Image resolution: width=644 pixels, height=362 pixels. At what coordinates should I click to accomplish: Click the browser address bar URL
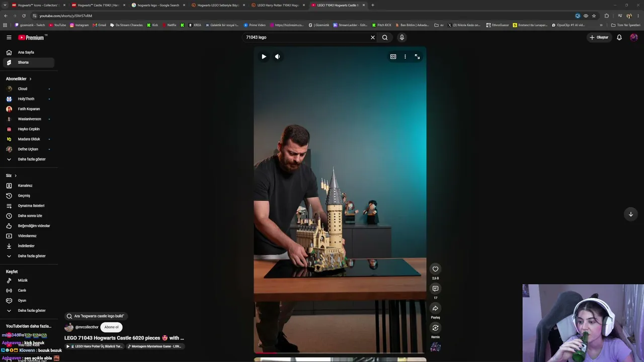tap(66, 16)
